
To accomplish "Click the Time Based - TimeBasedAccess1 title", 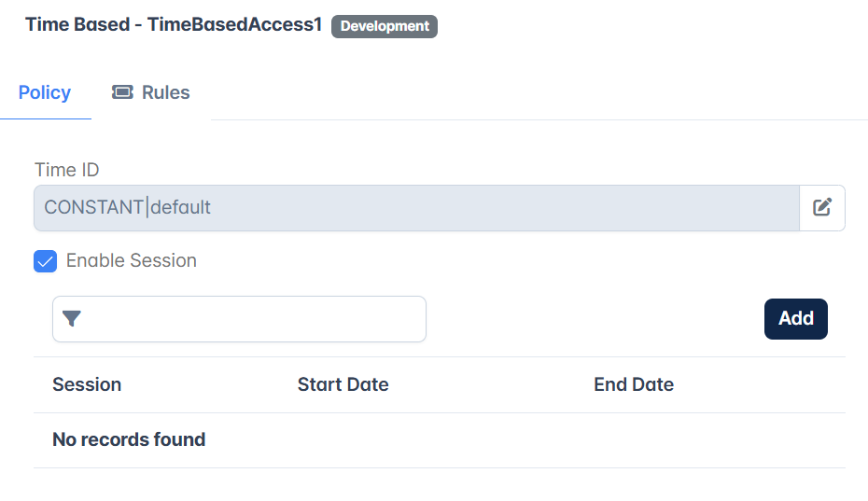I will 174,25.
